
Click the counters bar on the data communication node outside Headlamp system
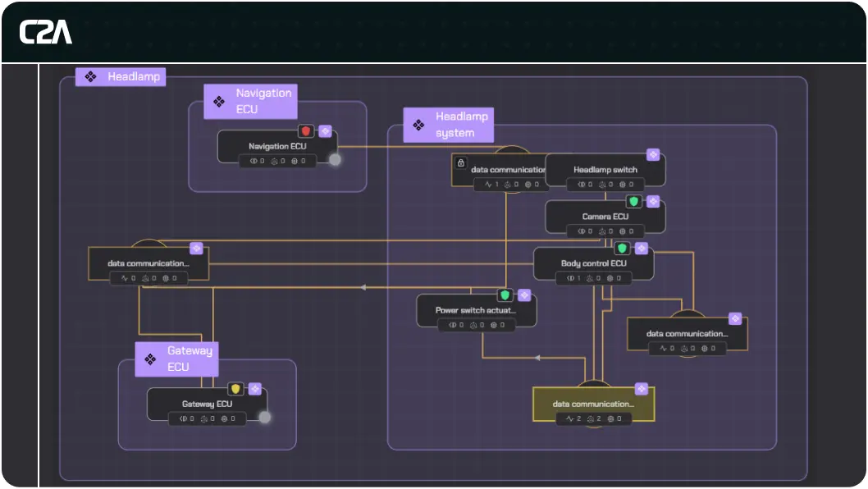[148, 278]
